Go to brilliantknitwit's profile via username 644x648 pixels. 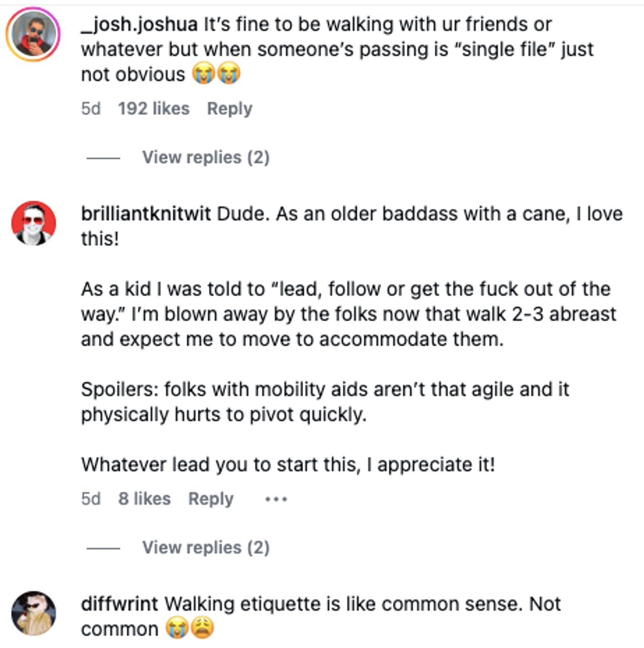click(146, 214)
